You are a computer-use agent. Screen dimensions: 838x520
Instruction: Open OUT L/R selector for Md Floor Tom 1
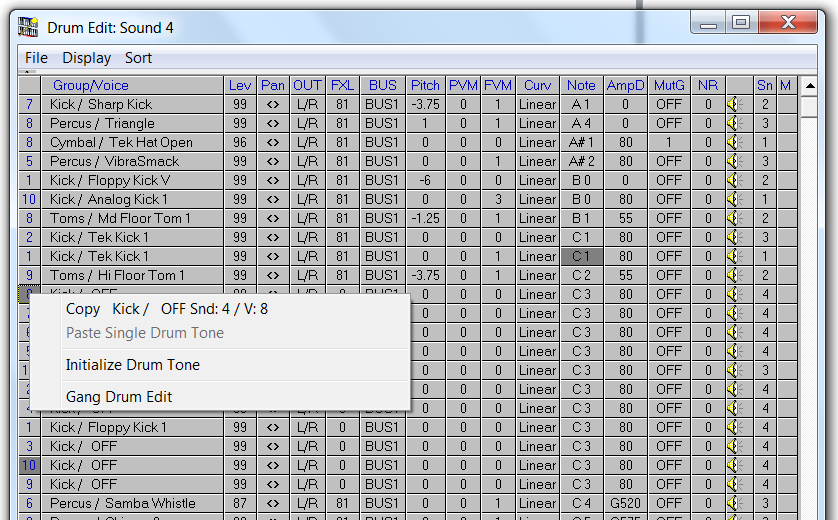pyautogui.click(x=307, y=218)
